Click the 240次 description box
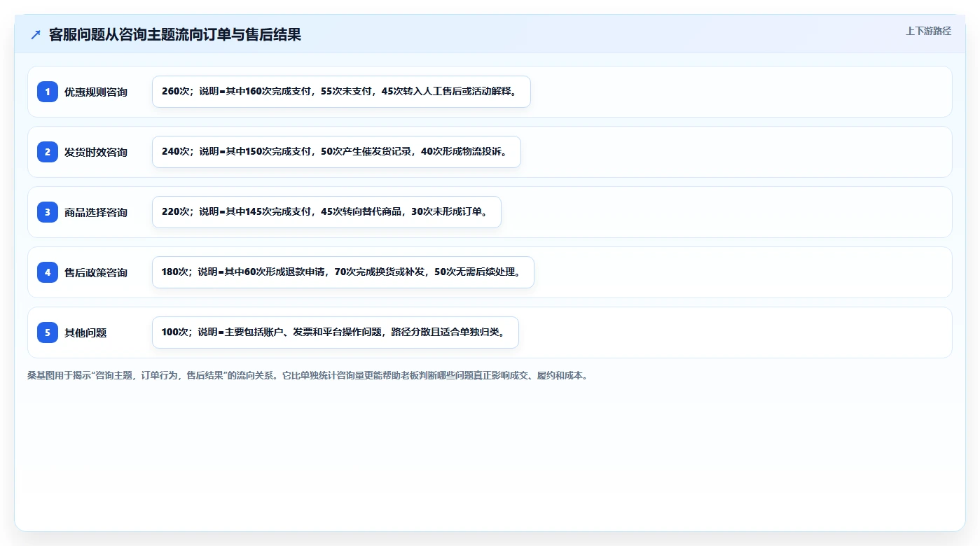This screenshot has height=546, width=980. 336,152
